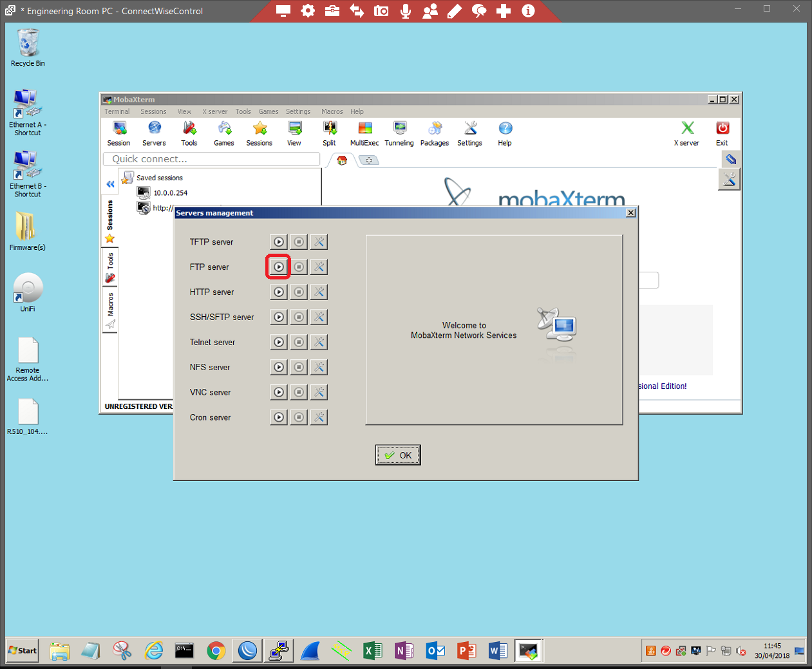Start the FTP server
Image resolution: width=812 pixels, height=669 pixels.
(x=278, y=267)
